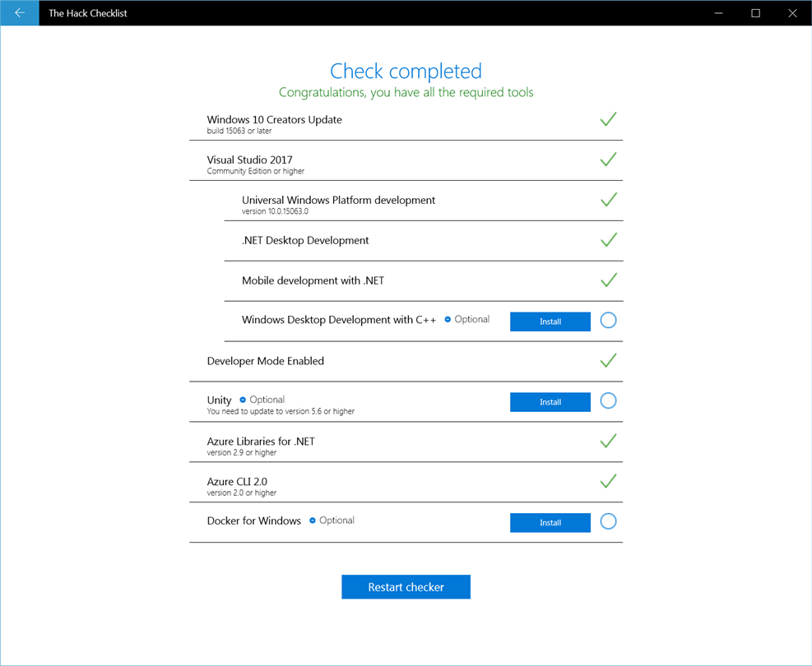Select 'Mobile development with .NET' label
Viewport: 812px width, 666px height.
click(313, 280)
